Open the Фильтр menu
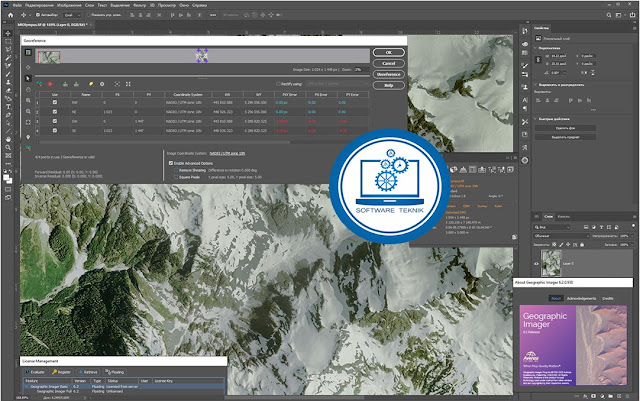640x401 pixels. click(x=140, y=5)
